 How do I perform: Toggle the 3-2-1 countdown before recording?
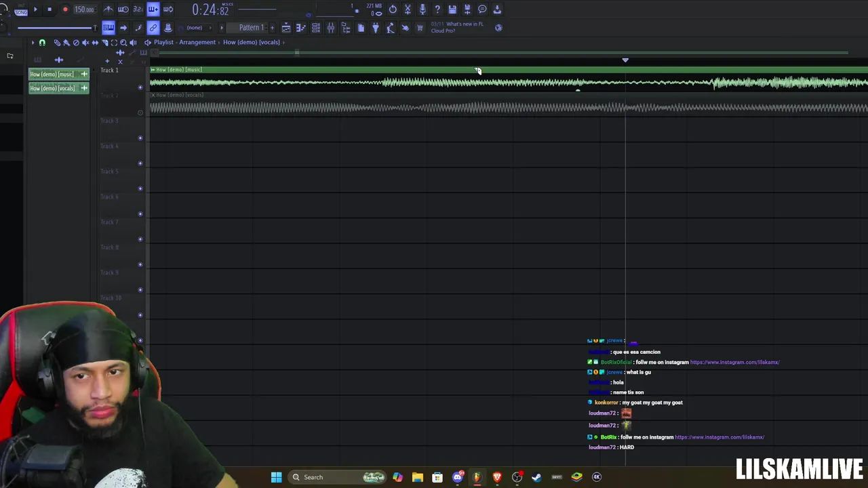click(138, 9)
